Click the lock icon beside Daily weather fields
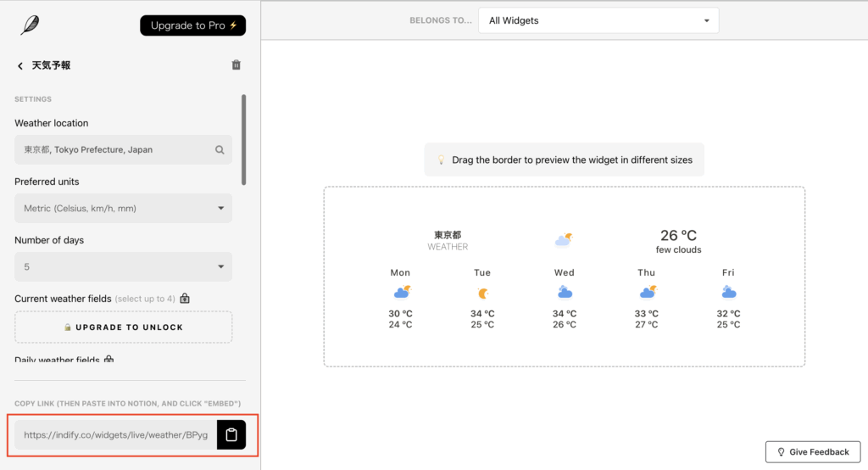 [108, 360]
